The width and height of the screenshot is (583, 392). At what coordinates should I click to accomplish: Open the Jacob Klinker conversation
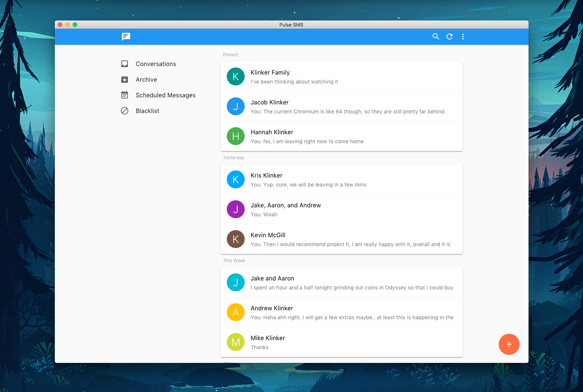[x=342, y=106]
